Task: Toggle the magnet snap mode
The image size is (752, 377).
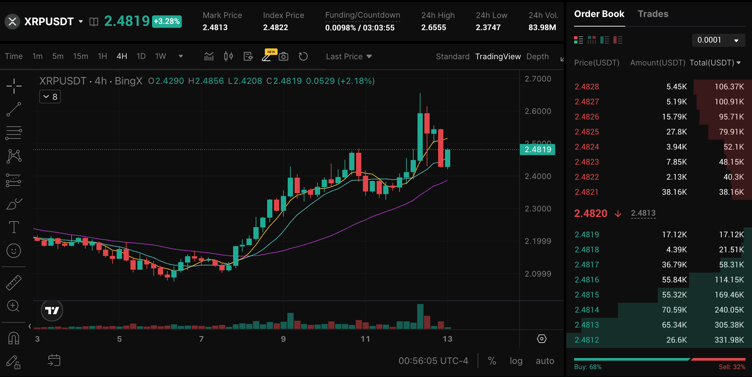Action: (14, 338)
